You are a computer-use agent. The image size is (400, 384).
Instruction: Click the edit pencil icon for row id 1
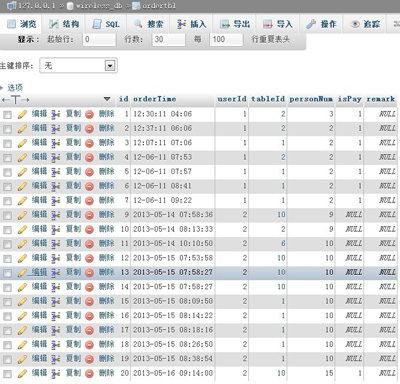pos(22,114)
